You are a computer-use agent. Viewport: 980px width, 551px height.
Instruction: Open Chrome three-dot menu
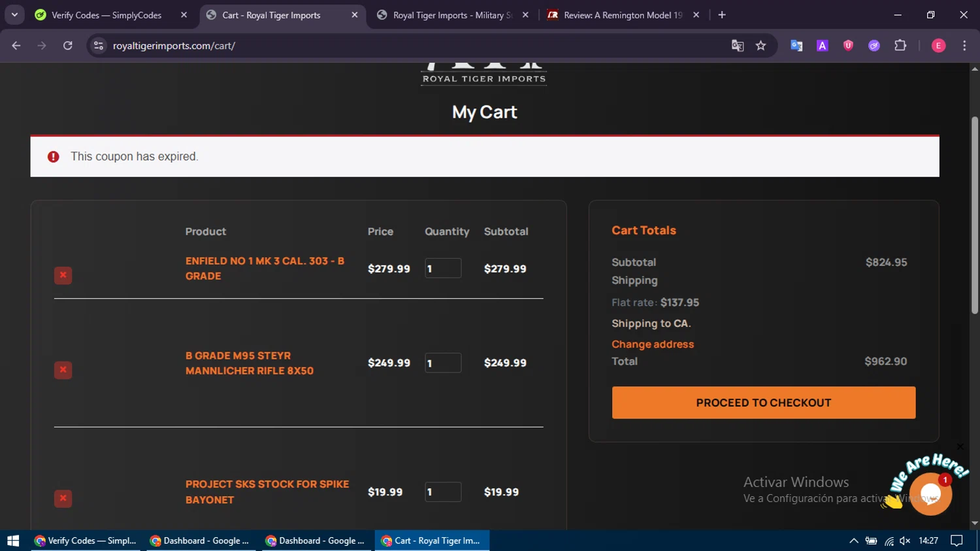[x=964, y=46]
